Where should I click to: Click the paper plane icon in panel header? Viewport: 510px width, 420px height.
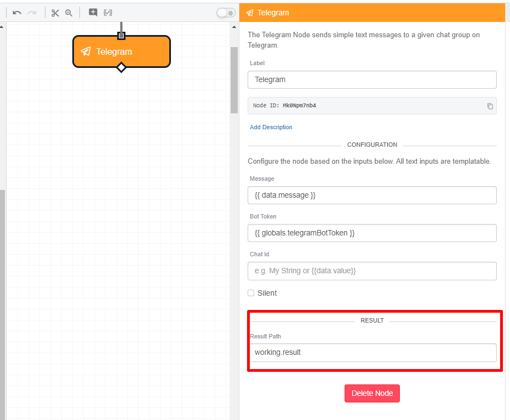coord(250,13)
